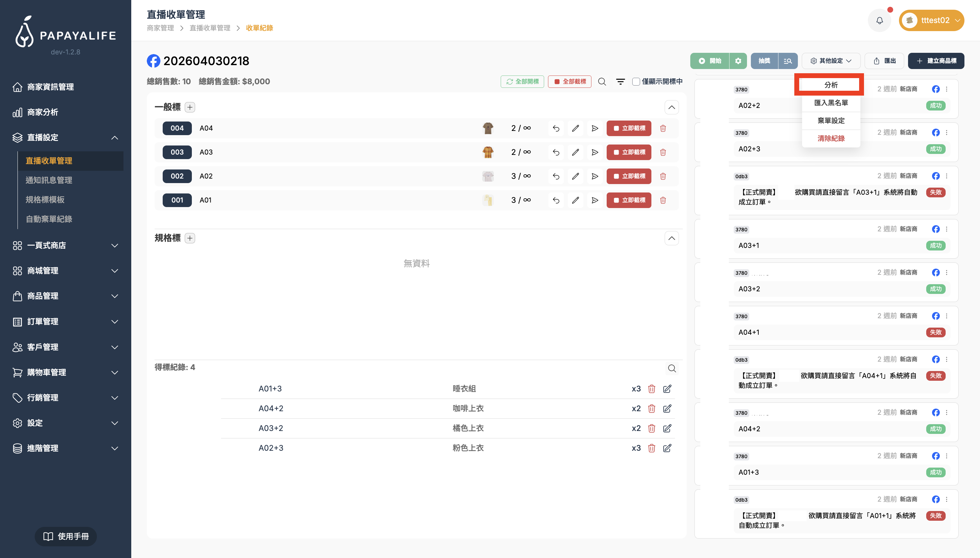
Task: Click the filter icon beside search
Action: point(620,81)
